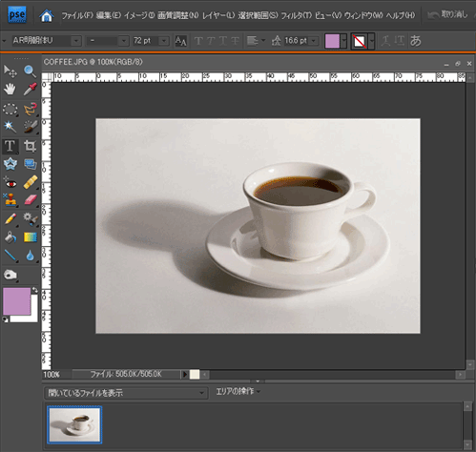Click the purple text color swatch

point(332,41)
